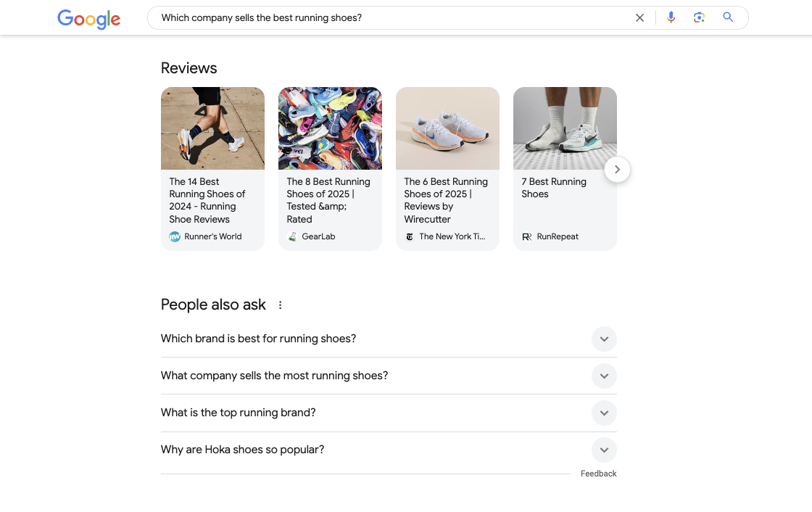Open the GearLab best running shoes article
Viewport: 812px width, 512px height.
point(328,200)
